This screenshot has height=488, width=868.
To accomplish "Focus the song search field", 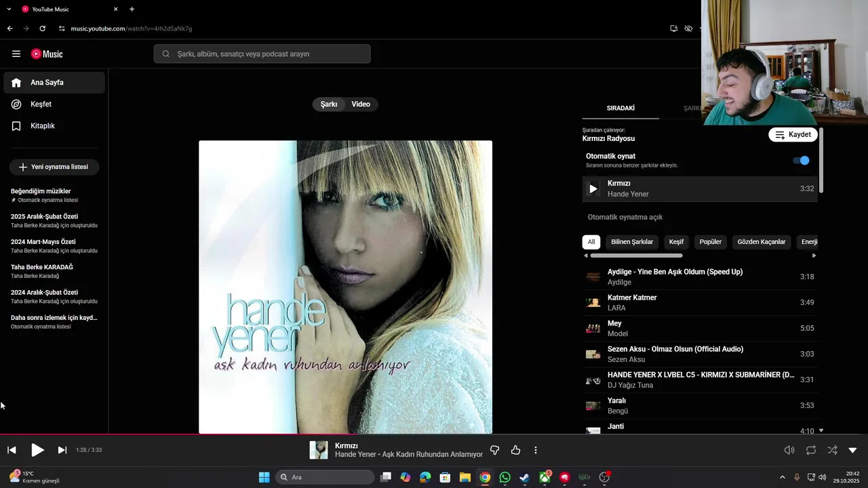I will [x=262, y=54].
